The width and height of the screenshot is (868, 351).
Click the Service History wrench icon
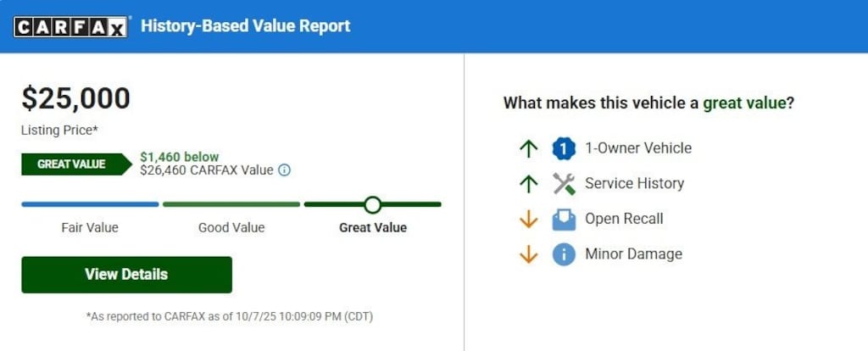point(564,183)
